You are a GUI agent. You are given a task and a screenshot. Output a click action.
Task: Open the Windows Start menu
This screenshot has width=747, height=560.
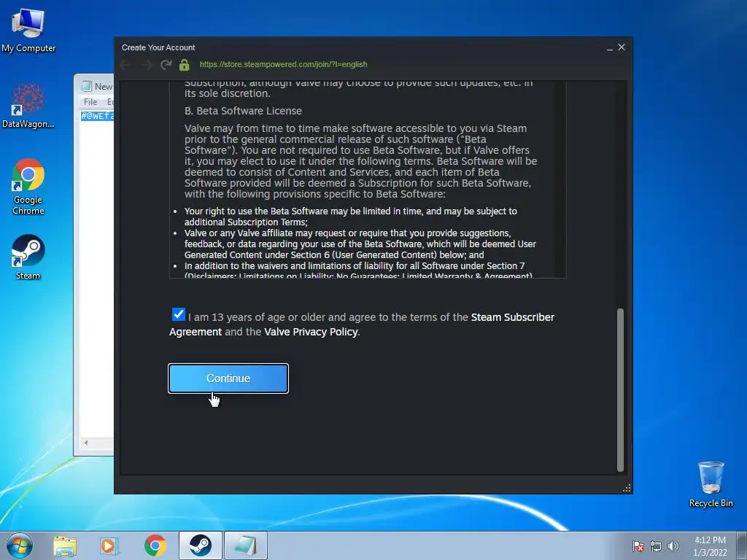(x=20, y=545)
